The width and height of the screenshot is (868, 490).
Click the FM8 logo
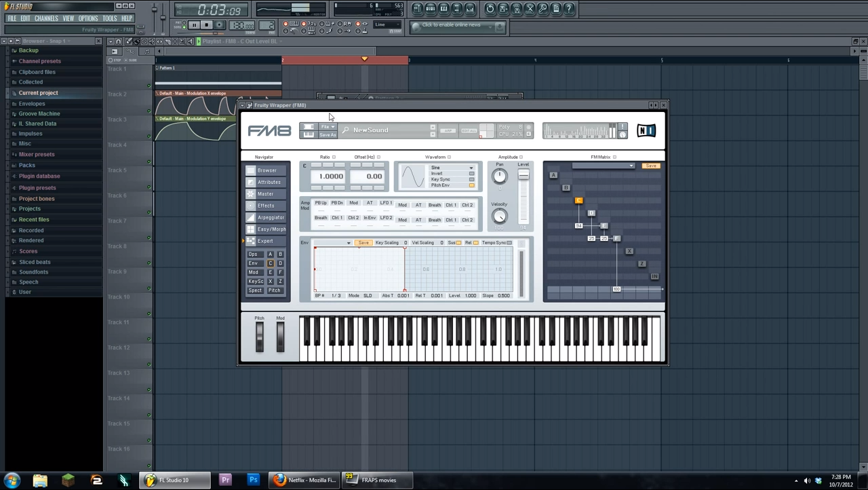[x=269, y=131]
